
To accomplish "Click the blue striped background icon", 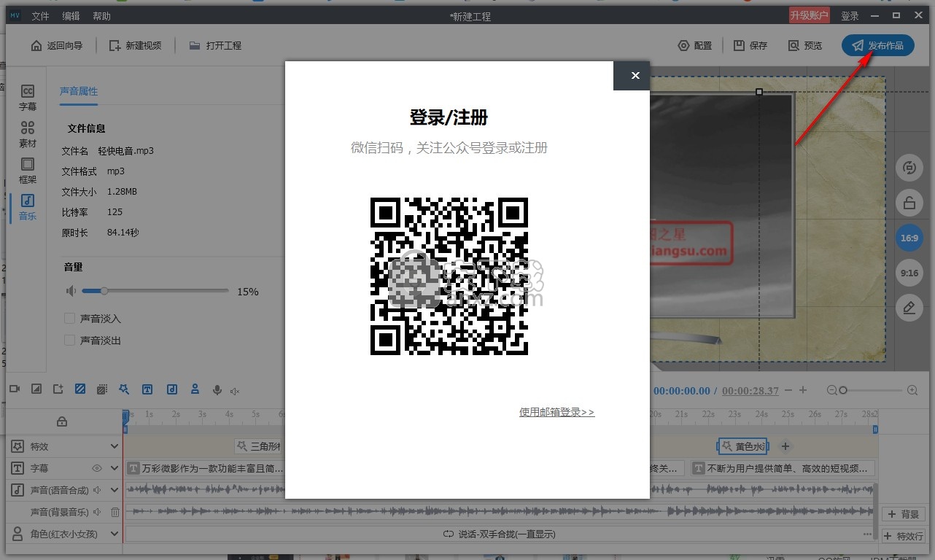I will point(80,390).
